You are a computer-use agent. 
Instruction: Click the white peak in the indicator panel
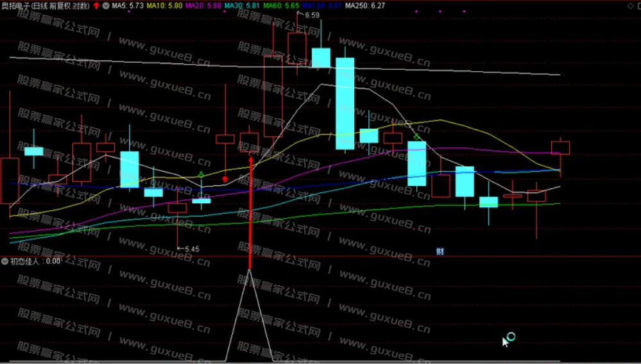(250, 272)
